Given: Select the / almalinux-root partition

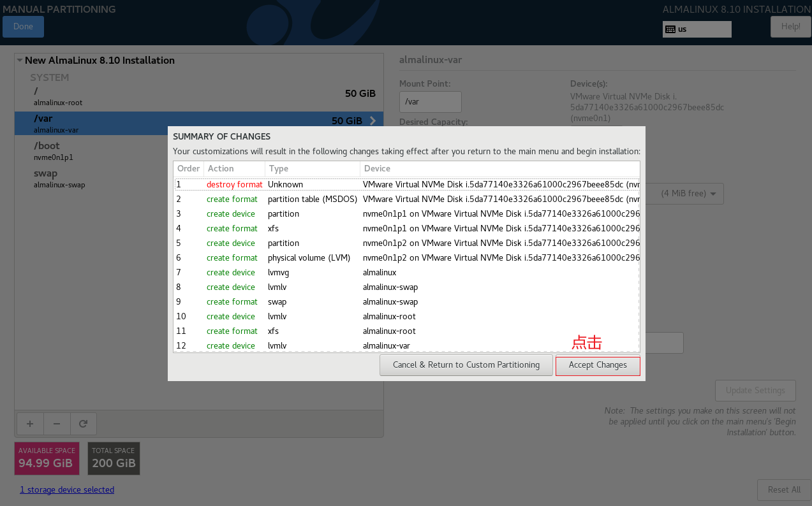Looking at the screenshot, I should point(199,96).
